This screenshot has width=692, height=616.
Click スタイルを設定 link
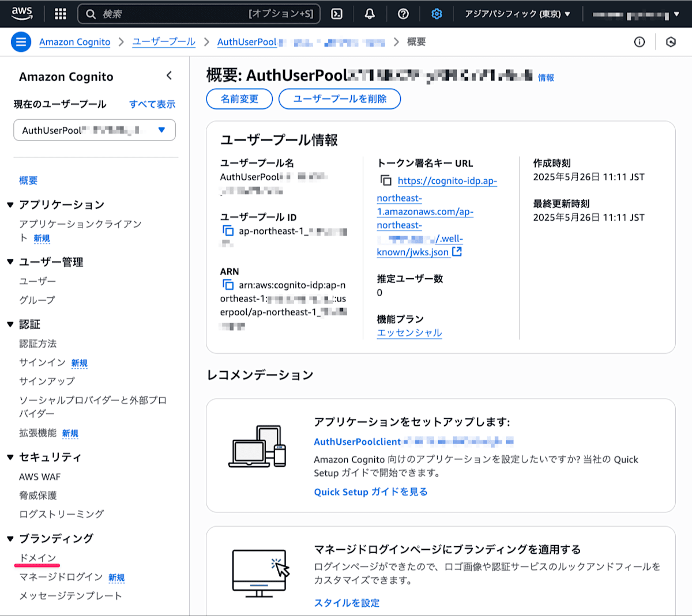(x=347, y=603)
